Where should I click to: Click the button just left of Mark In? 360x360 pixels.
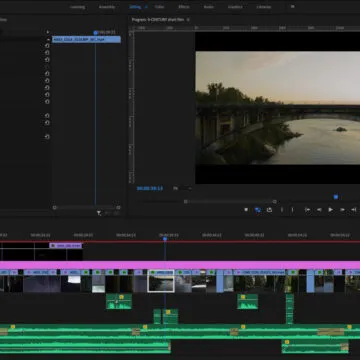(269, 210)
